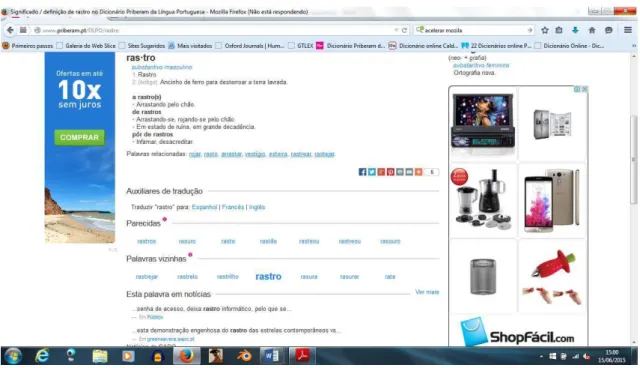This screenshot has width=640, height=368.
Task: Open the blender food processor thumbnail
Action: click(x=482, y=198)
